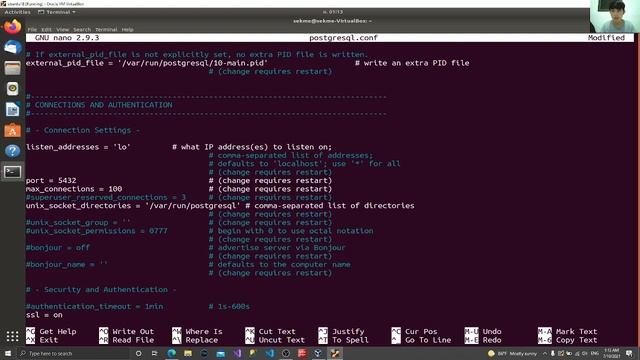The image size is (640, 360).
Task: Open the Terminal menu in menu bar
Action: click(106, 29)
